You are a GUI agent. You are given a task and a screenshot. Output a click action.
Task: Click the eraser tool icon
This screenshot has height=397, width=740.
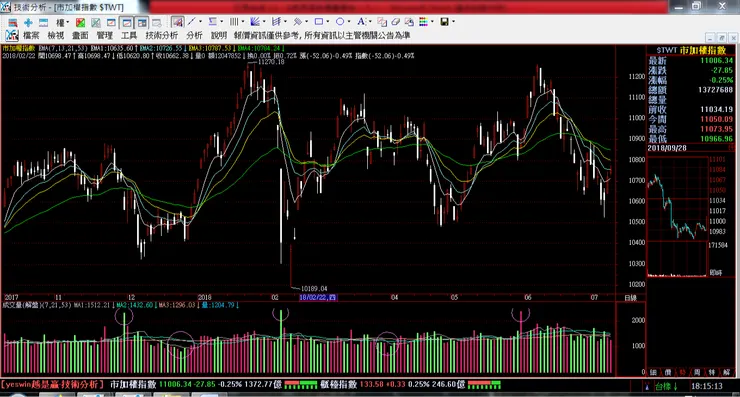[x=395, y=22]
